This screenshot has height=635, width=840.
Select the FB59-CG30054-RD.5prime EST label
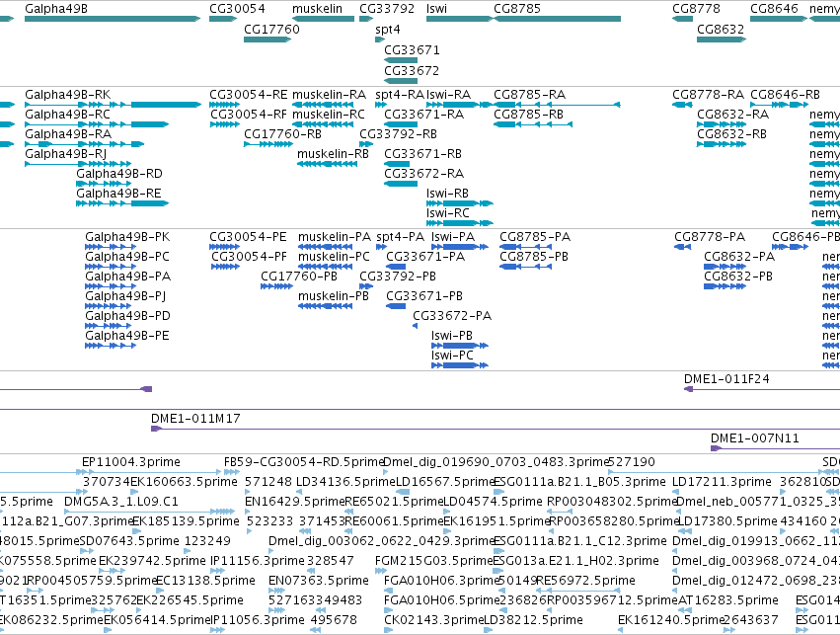[x=304, y=462]
